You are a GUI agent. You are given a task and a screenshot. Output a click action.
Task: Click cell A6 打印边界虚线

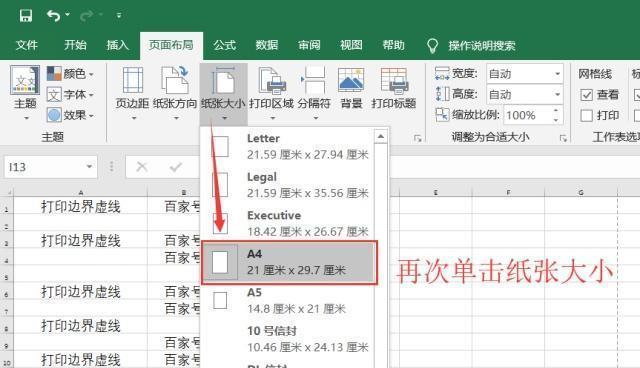(x=80, y=292)
